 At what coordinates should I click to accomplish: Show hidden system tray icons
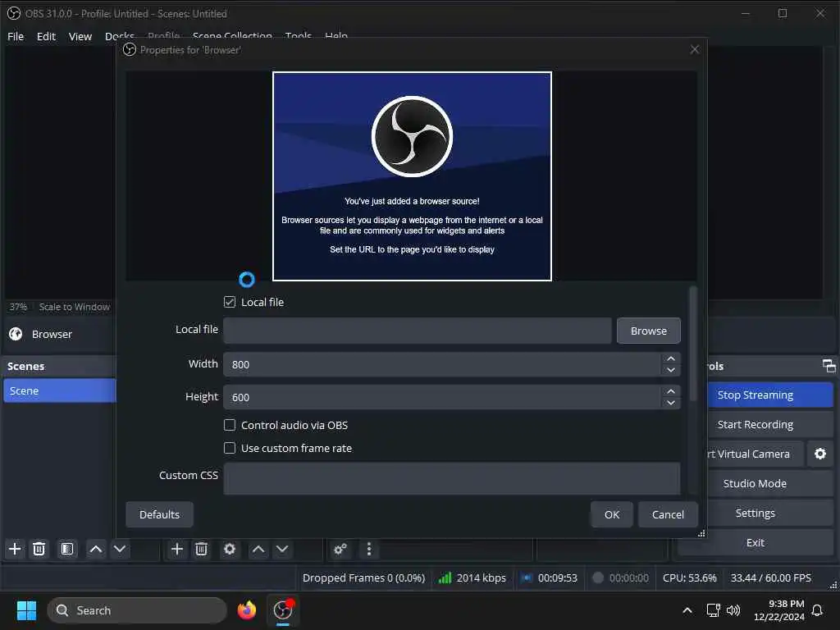tap(687, 610)
